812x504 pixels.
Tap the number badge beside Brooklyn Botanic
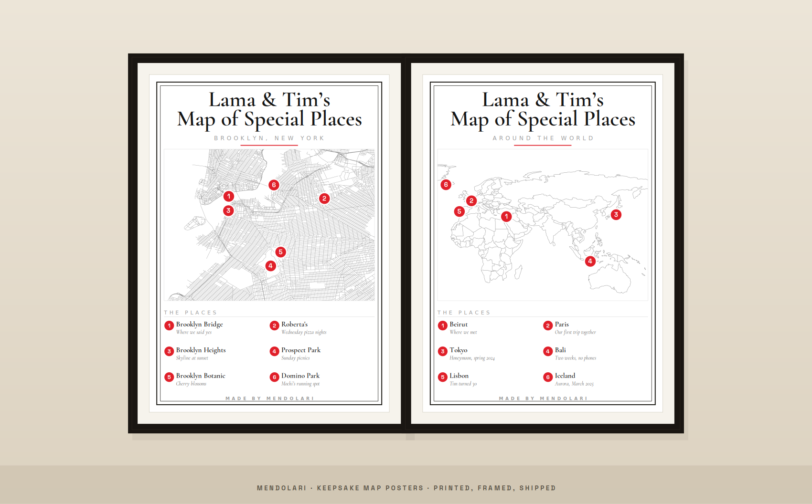169,377
